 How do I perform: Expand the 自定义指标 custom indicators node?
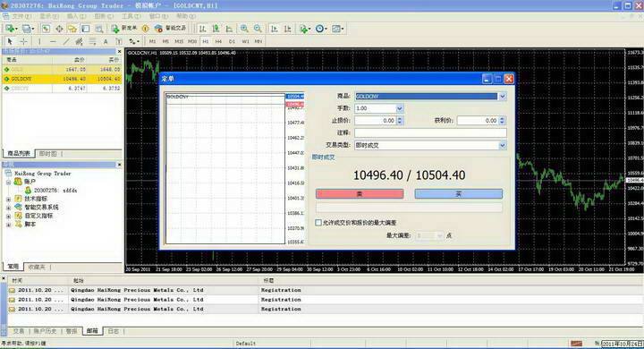click(x=8, y=217)
